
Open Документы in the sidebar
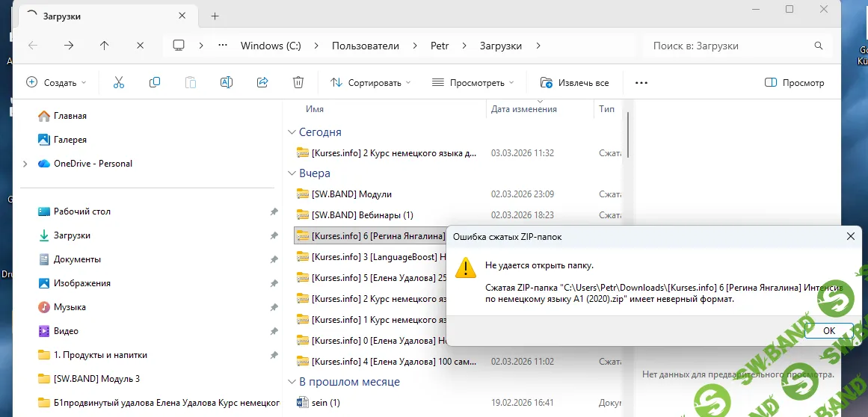pos(77,259)
